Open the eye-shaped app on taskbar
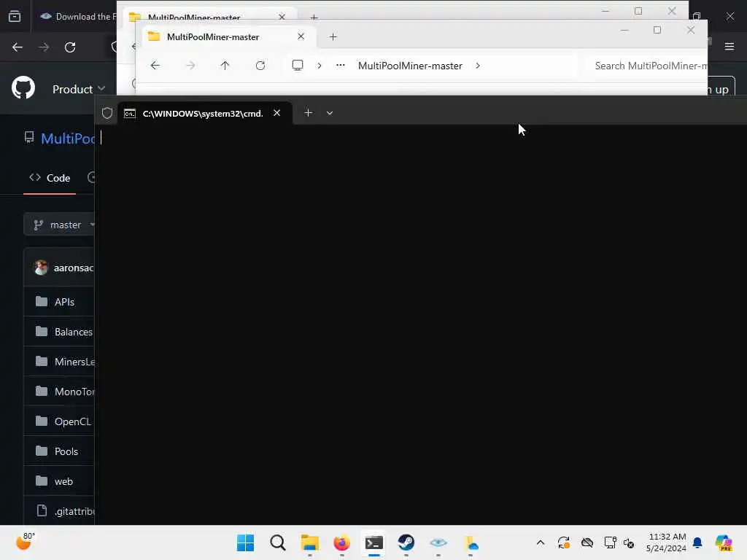 pyautogui.click(x=438, y=542)
